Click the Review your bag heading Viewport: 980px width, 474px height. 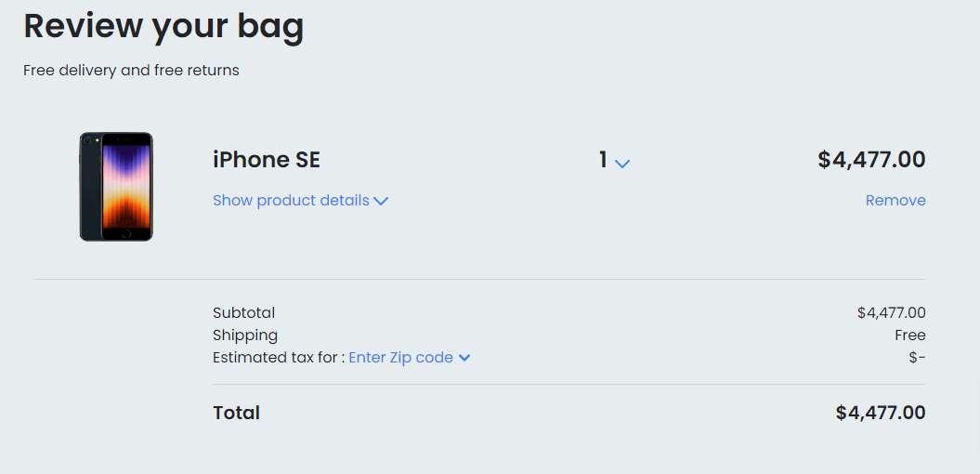(163, 26)
